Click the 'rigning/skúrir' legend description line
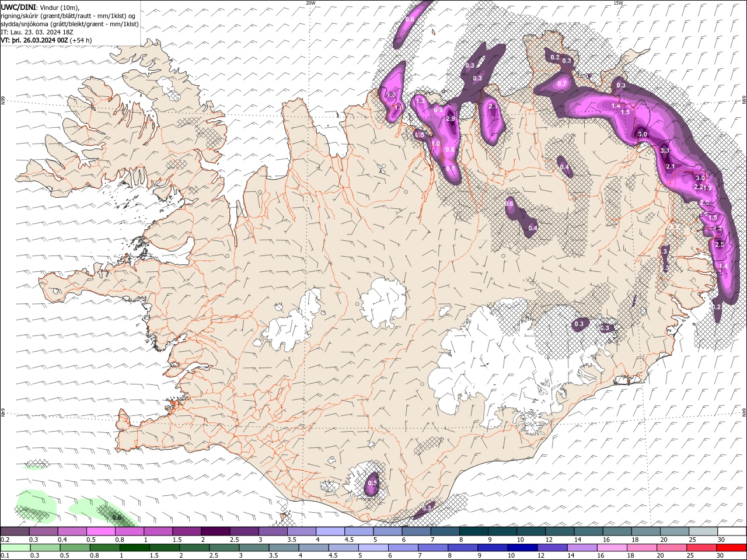Image resolution: width=747 pixels, height=560 pixels. pyautogui.click(x=68, y=16)
